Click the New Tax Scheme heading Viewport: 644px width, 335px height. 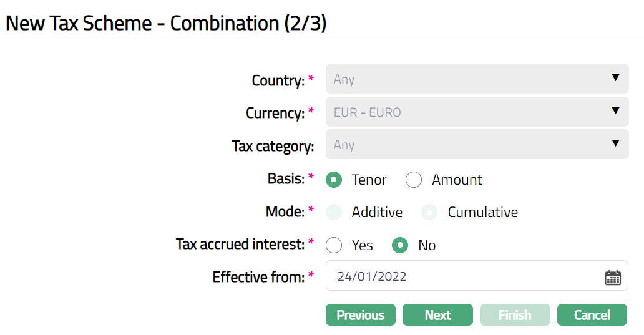(166, 24)
